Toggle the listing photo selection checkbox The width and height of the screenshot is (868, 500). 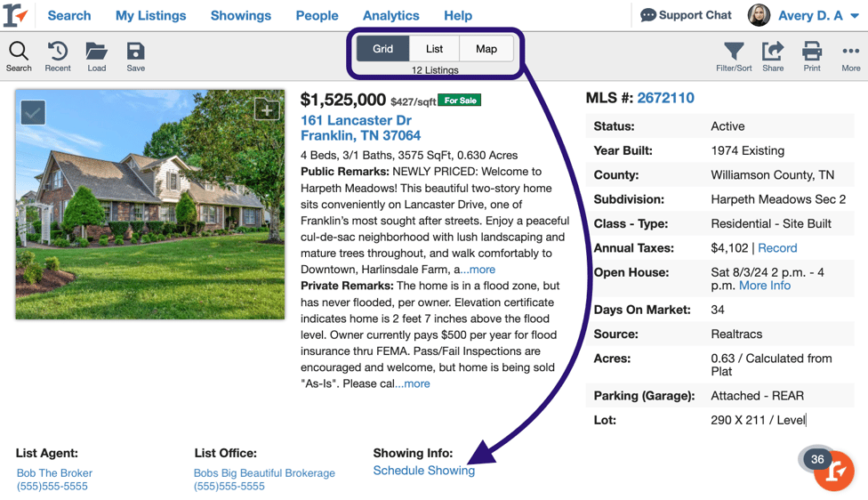(33, 112)
